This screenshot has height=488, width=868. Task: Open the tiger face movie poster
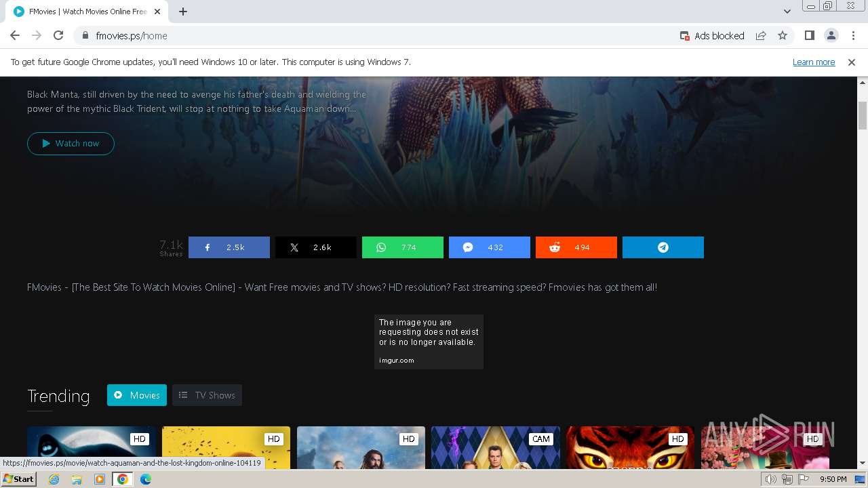pos(631,447)
